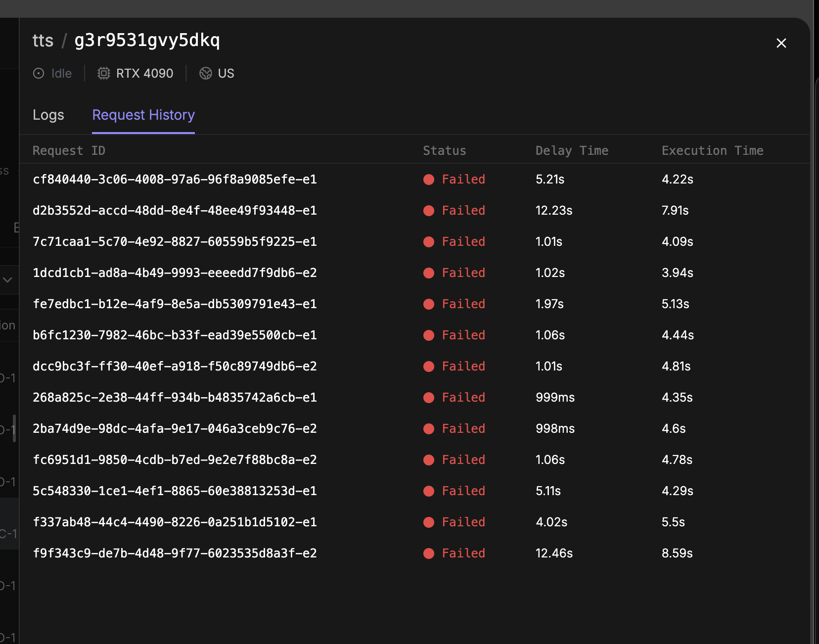Expand the chevron in the left sidebar

[7, 280]
